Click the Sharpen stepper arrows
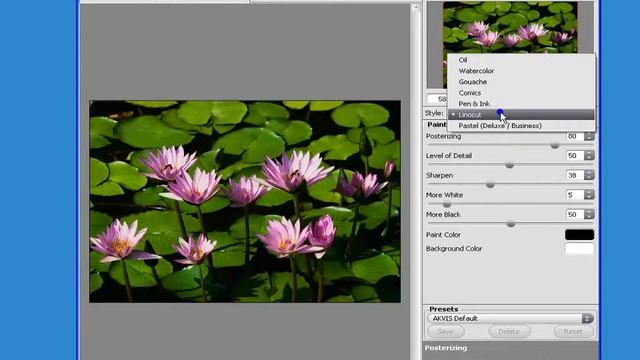The width and height of the screenshot is (640, 360). tap(589, 175)
